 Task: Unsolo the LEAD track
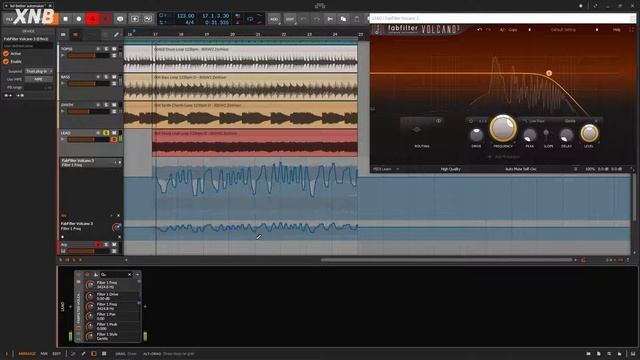106,133
